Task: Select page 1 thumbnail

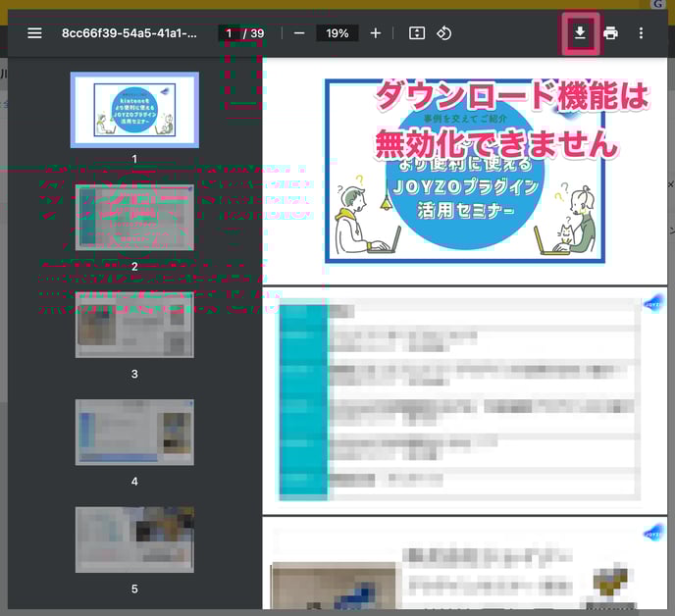Action: click(134, 110)
